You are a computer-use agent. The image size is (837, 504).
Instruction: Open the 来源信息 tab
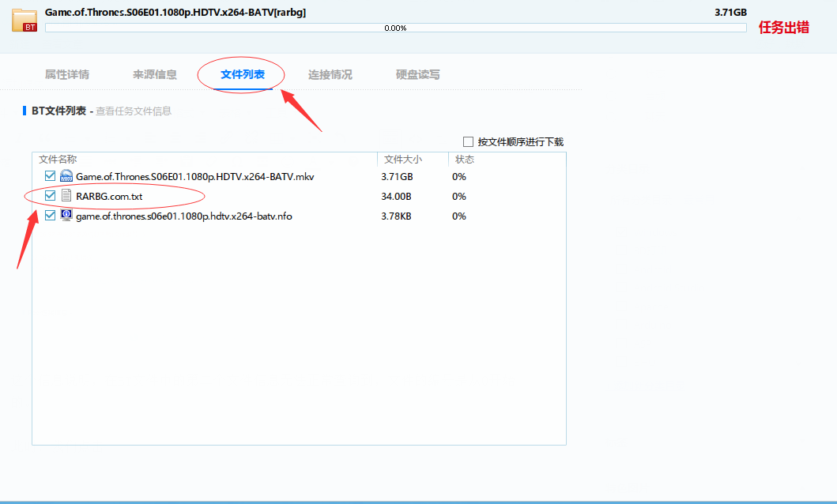155,75
